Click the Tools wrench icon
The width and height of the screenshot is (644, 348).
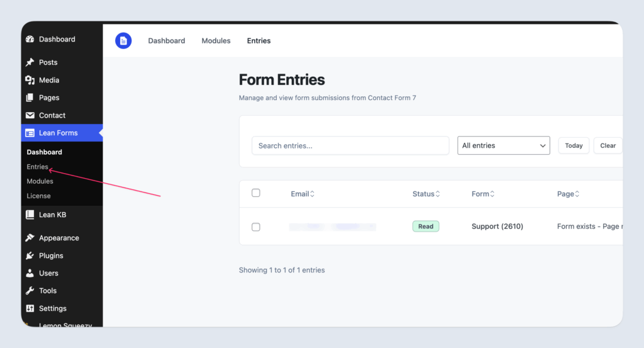pos(30,291)
